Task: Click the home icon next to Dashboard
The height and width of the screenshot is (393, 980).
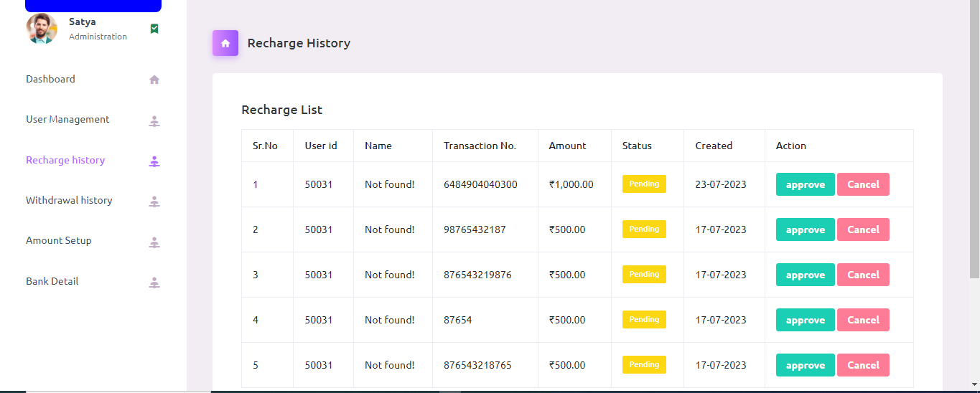Action: pos(154,80)
